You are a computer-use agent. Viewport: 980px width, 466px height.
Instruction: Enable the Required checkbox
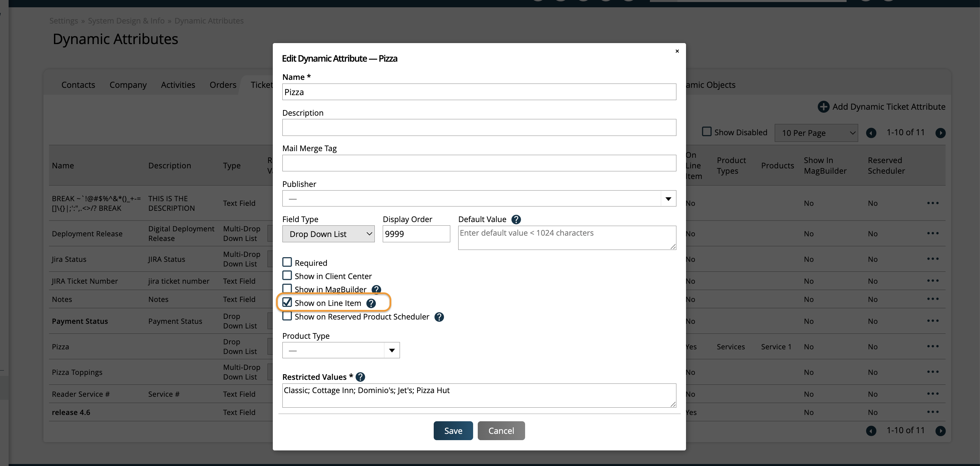(287, 263)
